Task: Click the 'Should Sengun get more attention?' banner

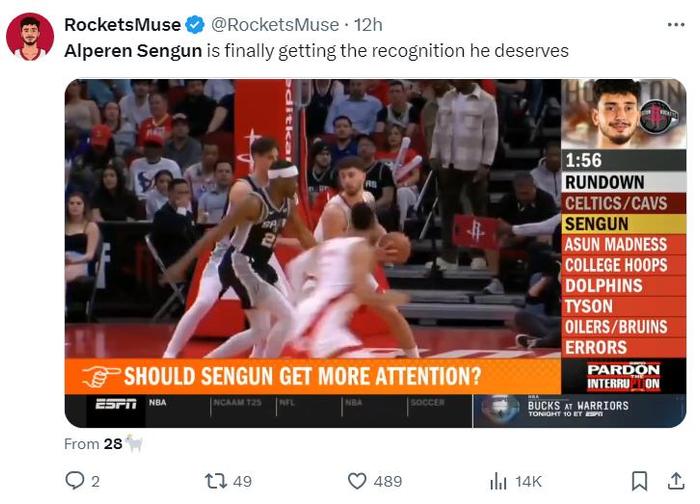Action: tap(312, 376)
